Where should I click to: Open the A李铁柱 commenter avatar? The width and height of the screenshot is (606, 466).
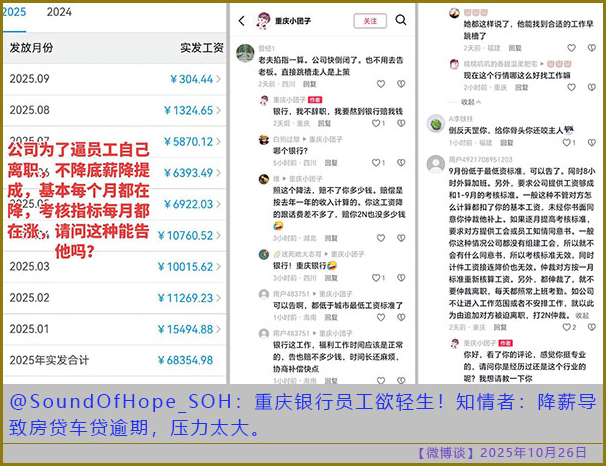point(435,123)
